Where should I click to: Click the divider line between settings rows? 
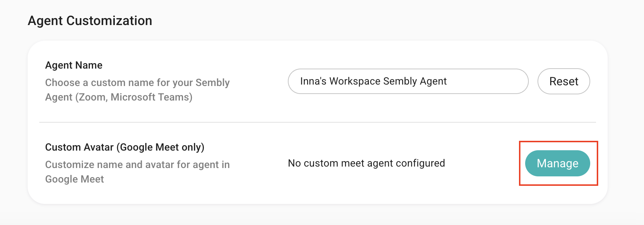coord(317,122)
